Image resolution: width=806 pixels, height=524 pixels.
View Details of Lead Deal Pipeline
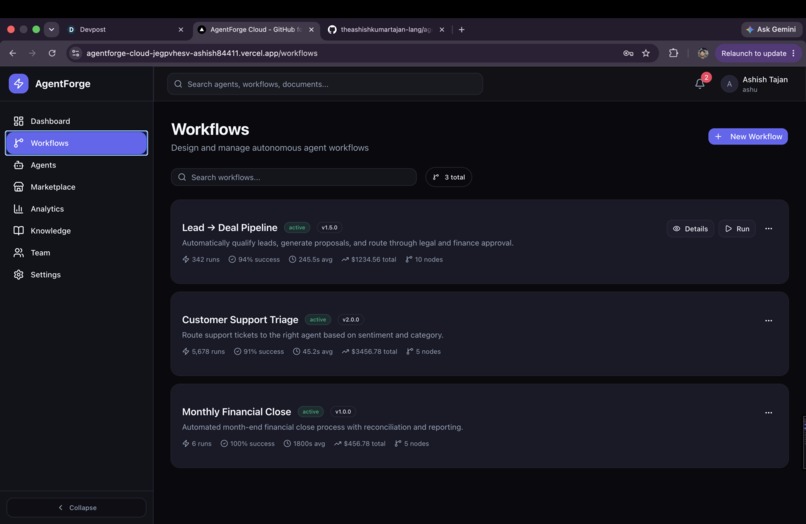click(690, 228)
